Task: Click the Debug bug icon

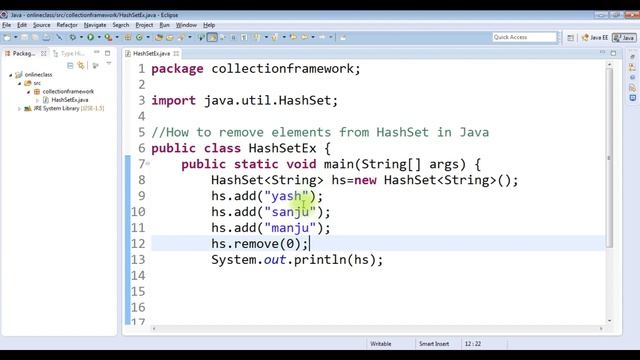Action: (x=73, y=38)
